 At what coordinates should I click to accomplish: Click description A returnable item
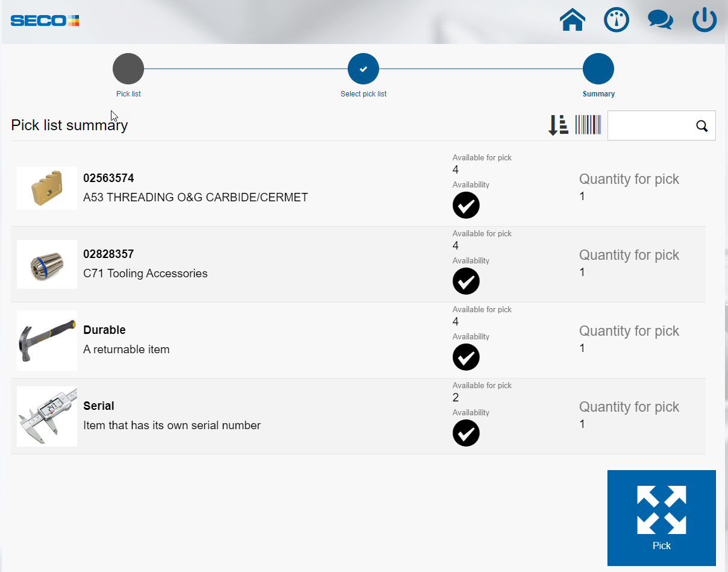[x=127, y=350]
